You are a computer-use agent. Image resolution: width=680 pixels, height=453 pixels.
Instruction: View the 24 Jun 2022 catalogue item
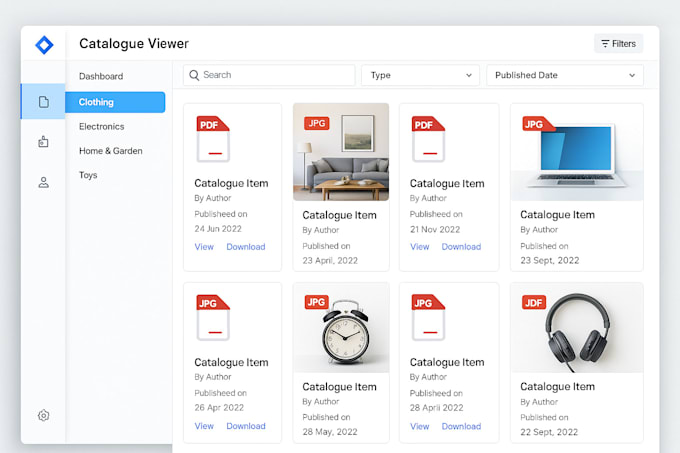click(204, 247)
